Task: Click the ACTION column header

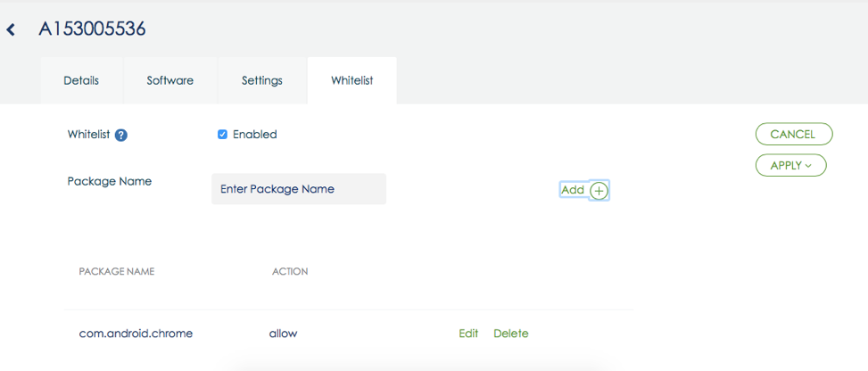Action: pyautogui.click(x=290, y=272)
